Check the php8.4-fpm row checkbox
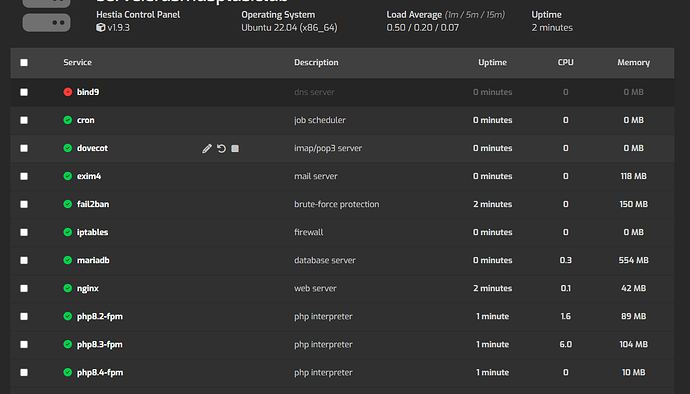This screenshot has height=394, width=690. coord(24,372)
